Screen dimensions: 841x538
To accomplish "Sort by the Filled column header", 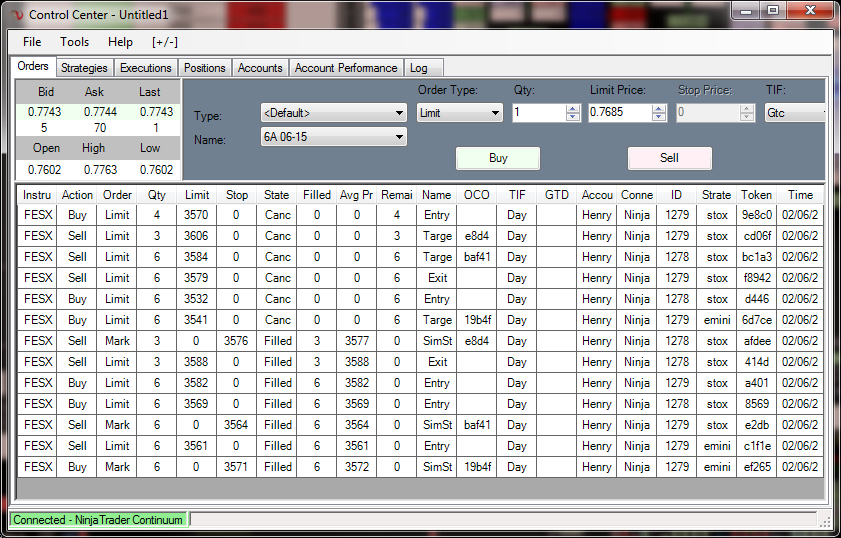I will point(316,195).
